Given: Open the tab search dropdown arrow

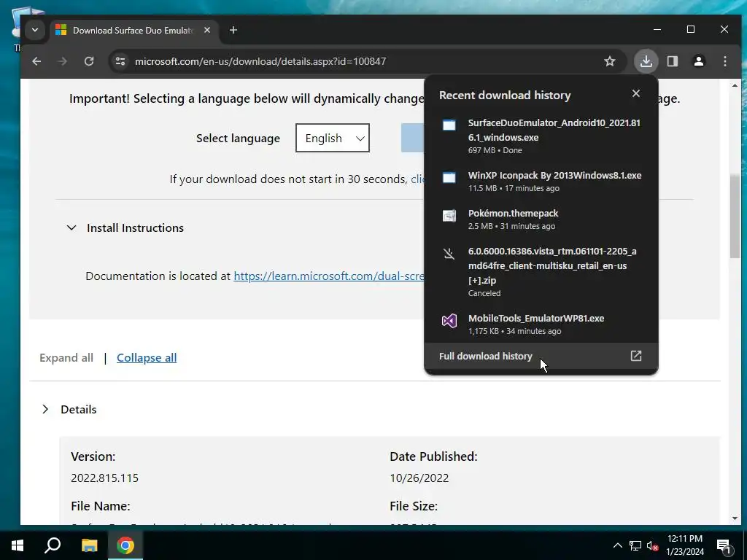Looking at the screenshot, I should 35,30.
